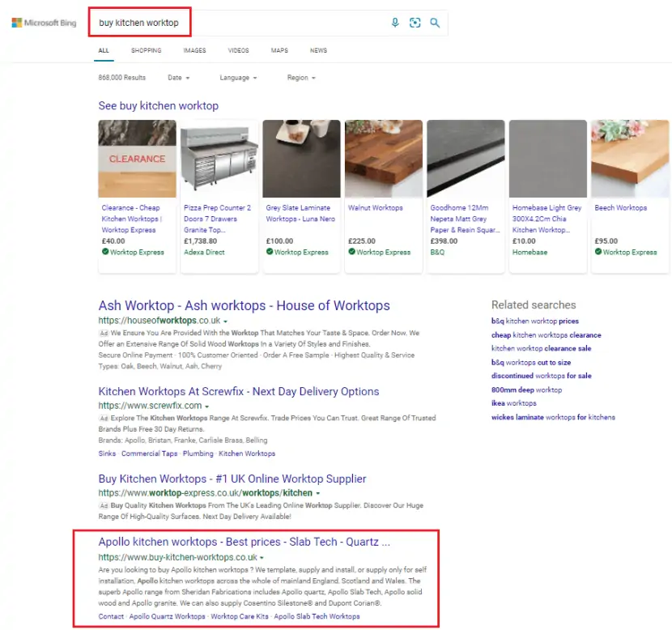Click the Pizza Prep Counter product image
Screen dimensions: 672x630
click(219, 159)
